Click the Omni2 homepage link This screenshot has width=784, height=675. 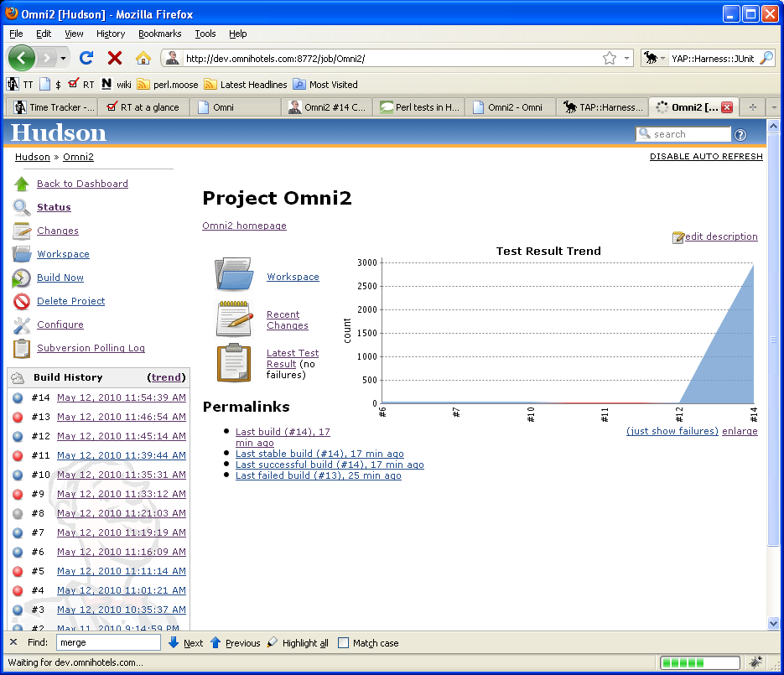[245, 226]
